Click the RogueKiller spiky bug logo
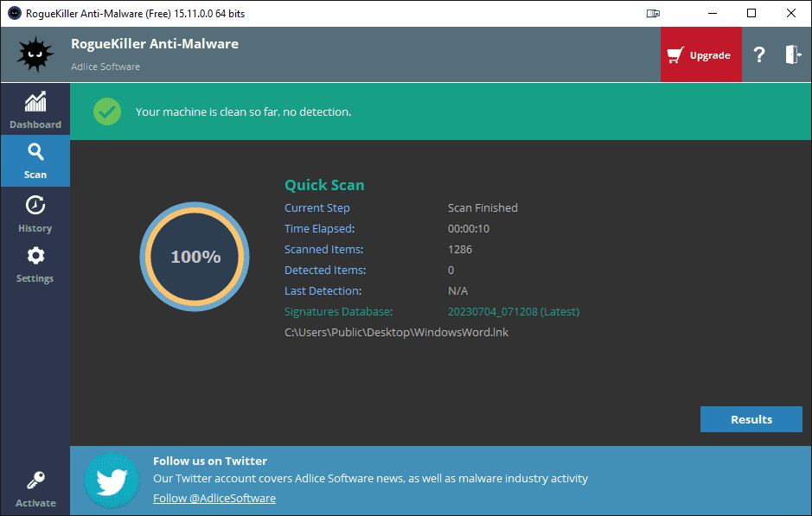Viewport: 812px width, 516px height. click(35, 54)
